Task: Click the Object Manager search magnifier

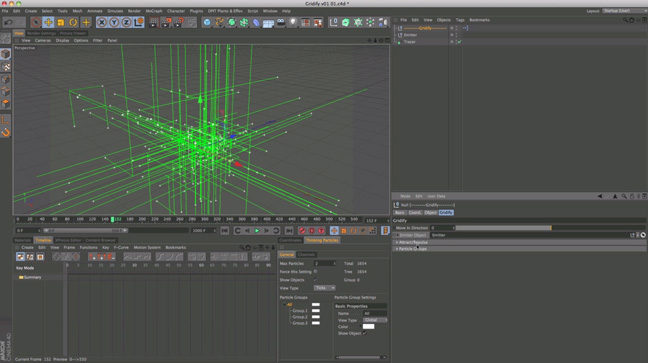Action: tap(625, 20)
